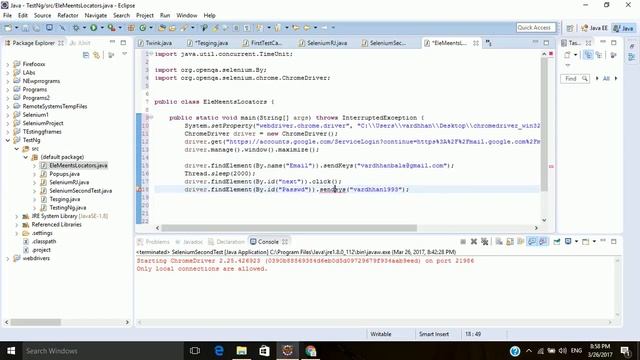This screenshot has height=360, width=640.
Task: Expand the Firefooxx project
Action: coord(8,64)
